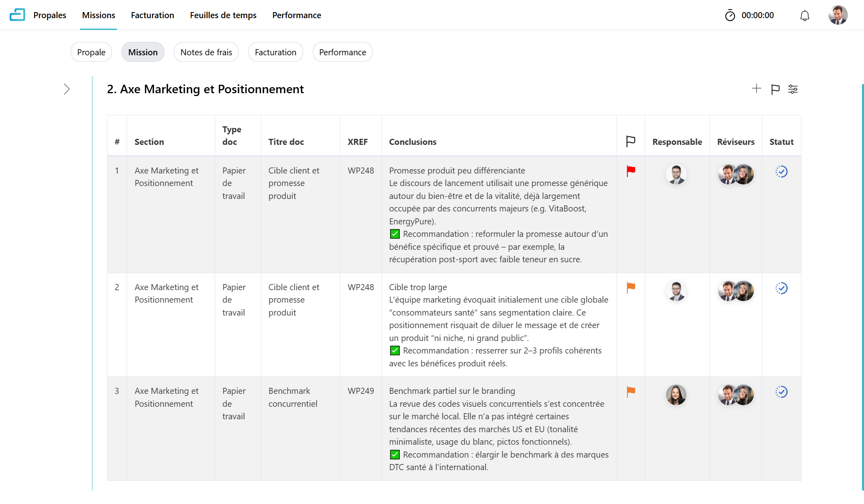Toggle the status check icon in row 3
Viewport: 864px width, 504px height.
tap(781, 392)
